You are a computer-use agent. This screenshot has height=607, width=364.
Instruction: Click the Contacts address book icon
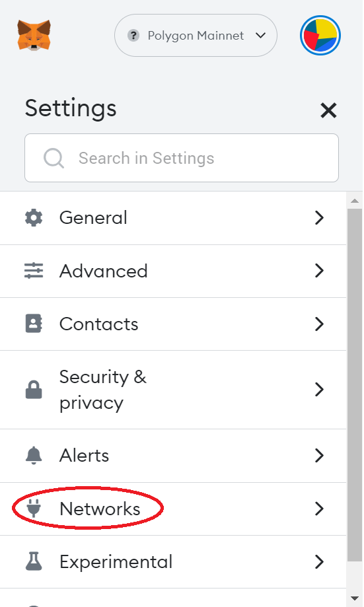pos(34,324)
